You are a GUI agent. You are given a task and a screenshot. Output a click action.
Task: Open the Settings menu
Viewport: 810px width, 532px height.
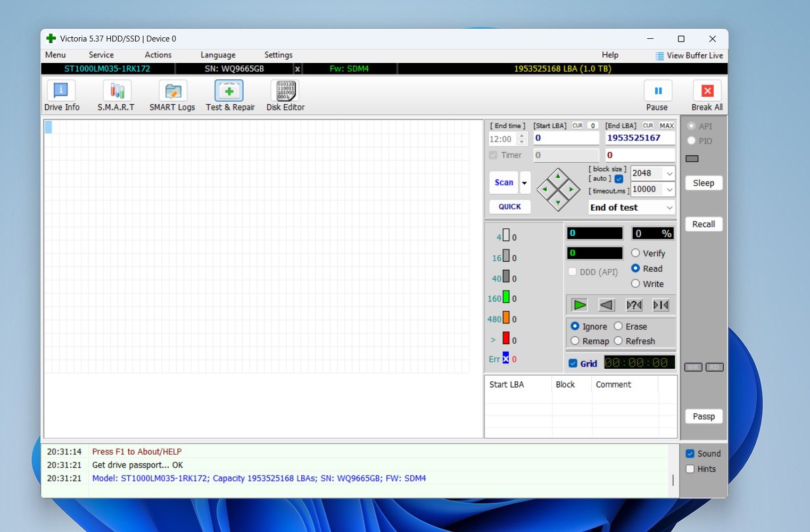(x=278, y=55)
